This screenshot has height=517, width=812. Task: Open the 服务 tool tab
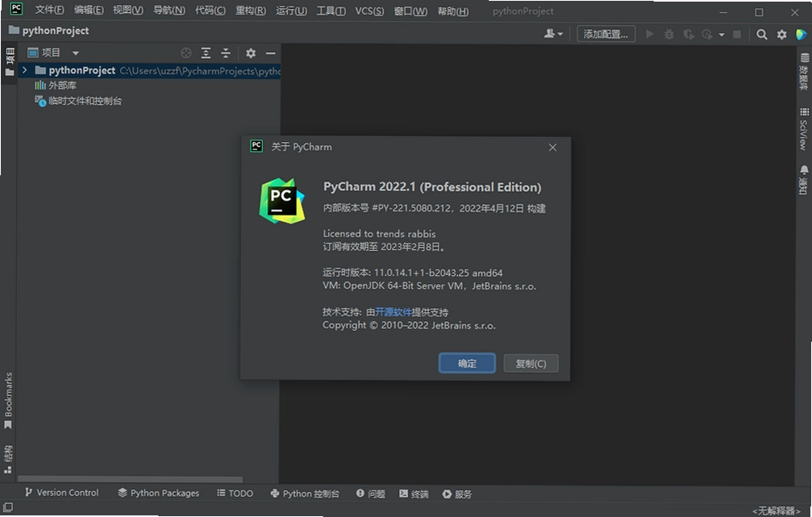[x=456, y=494]
